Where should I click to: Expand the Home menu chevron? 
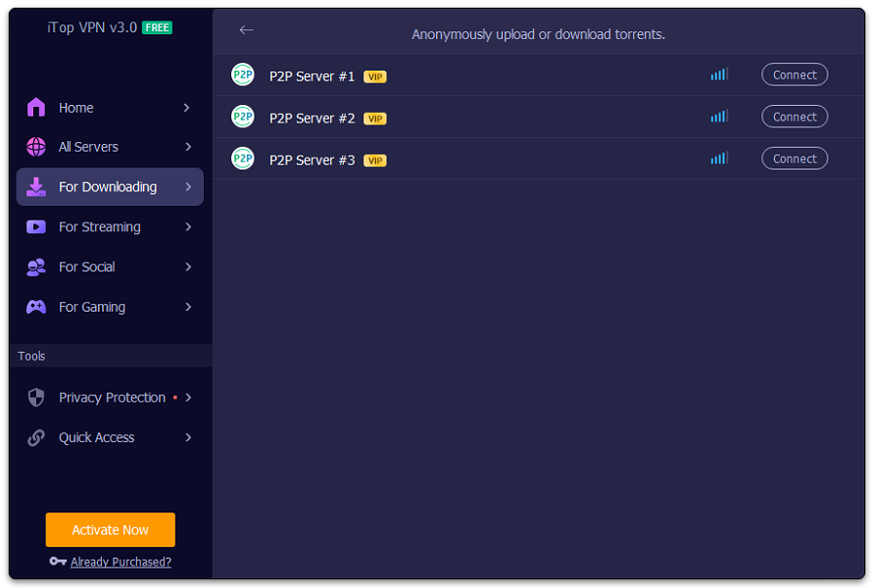coord(187,108)
